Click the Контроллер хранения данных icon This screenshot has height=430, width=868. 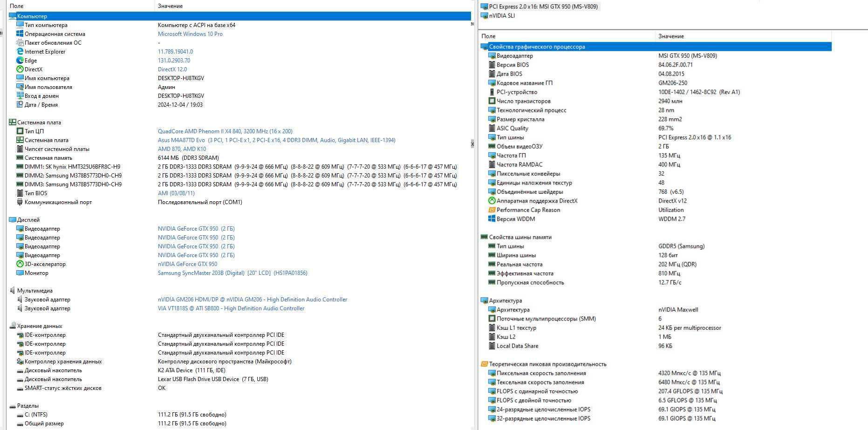click(x=20, y=361)
